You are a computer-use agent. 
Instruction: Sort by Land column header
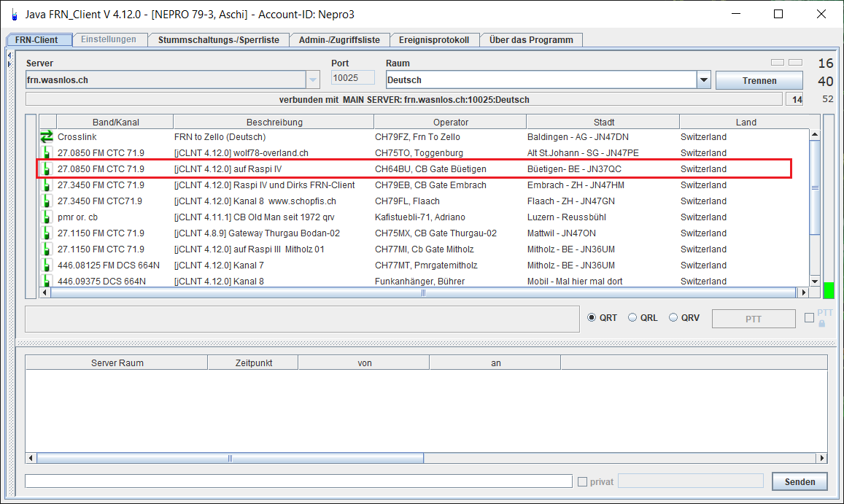[x=746, y=123]
